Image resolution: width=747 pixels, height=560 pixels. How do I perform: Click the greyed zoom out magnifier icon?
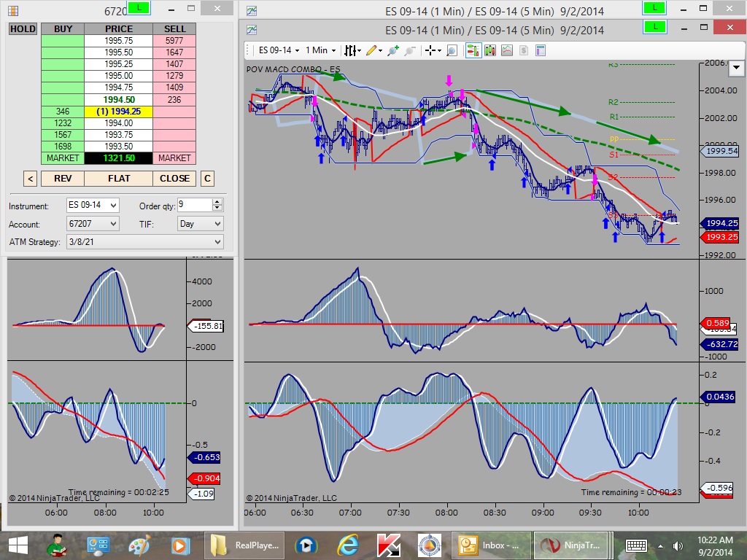coord(410,50)
